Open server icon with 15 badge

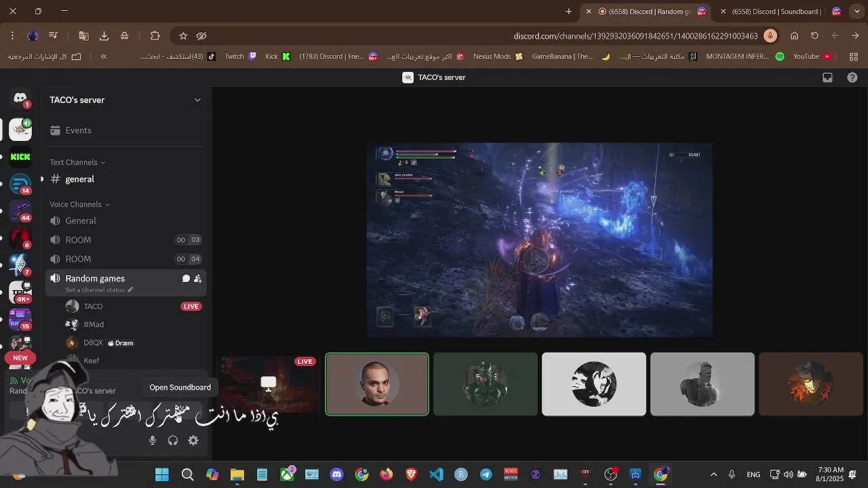point(20,319)
